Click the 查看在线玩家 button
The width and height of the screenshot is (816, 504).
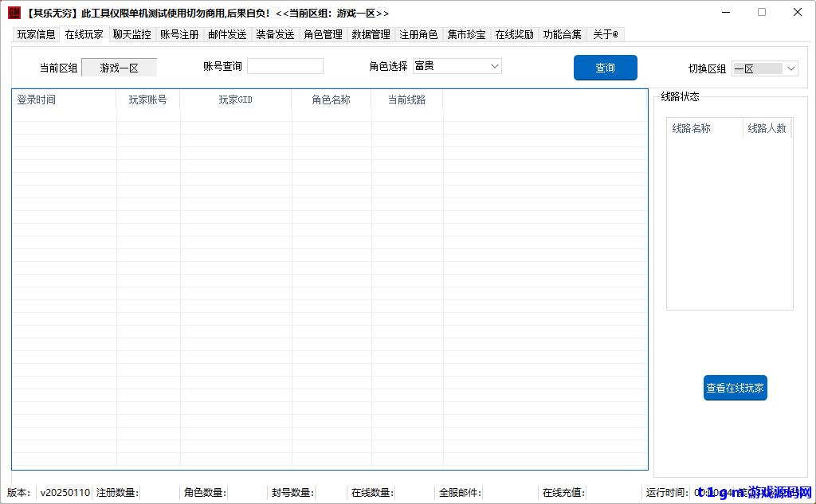735,388
